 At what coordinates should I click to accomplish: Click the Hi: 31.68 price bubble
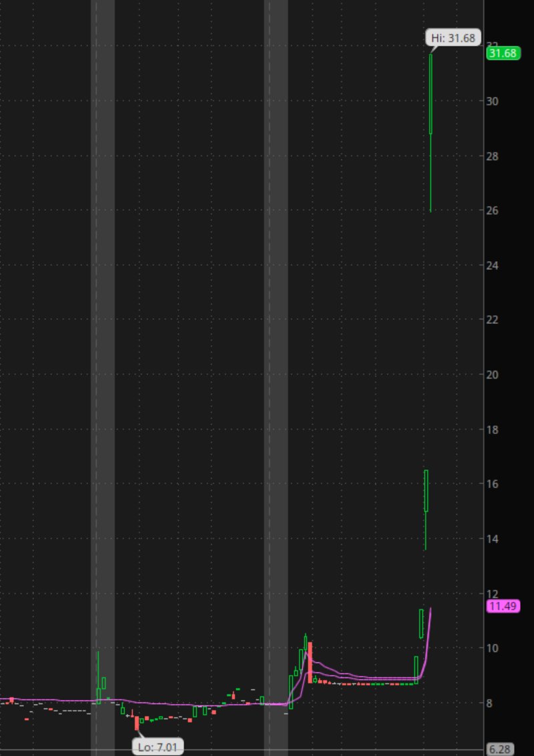pyautogui.click(x=453, y=37)
